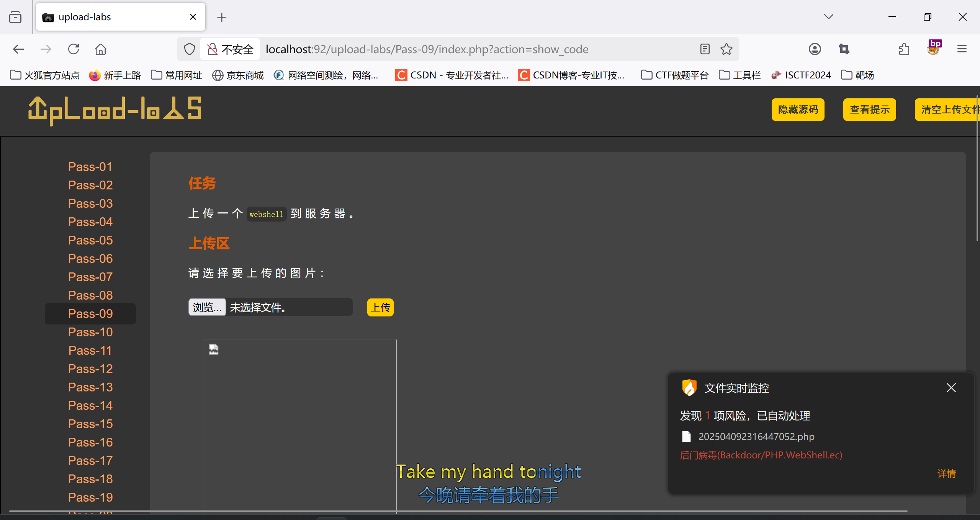This screenshot has width=980, height=520.
Task: Open the tracking protection shield icon
Action: pyautogui.click(x=190, y=49)
